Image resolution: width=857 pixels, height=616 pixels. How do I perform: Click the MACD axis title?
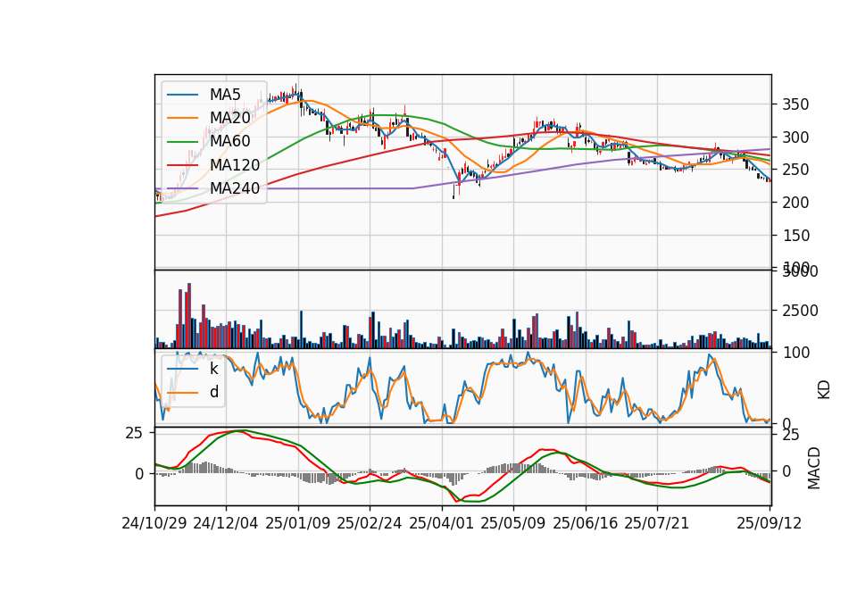coord(814,468)
